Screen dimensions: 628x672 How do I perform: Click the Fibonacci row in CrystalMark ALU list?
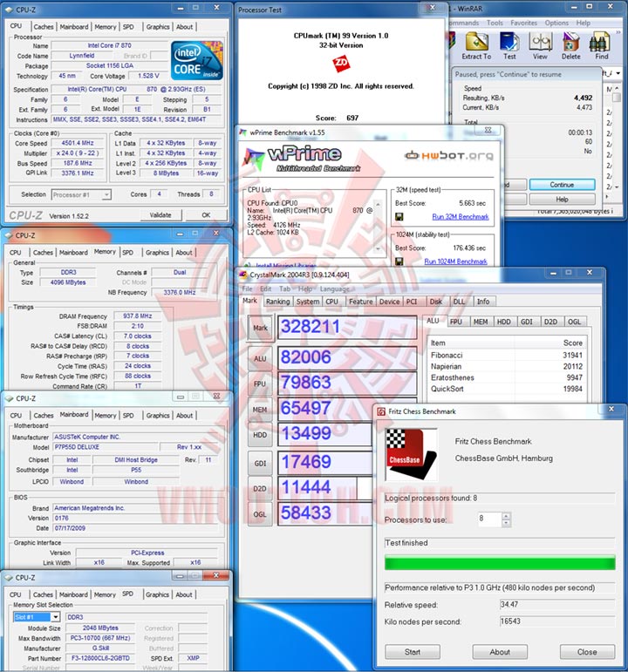coord(507,356)
